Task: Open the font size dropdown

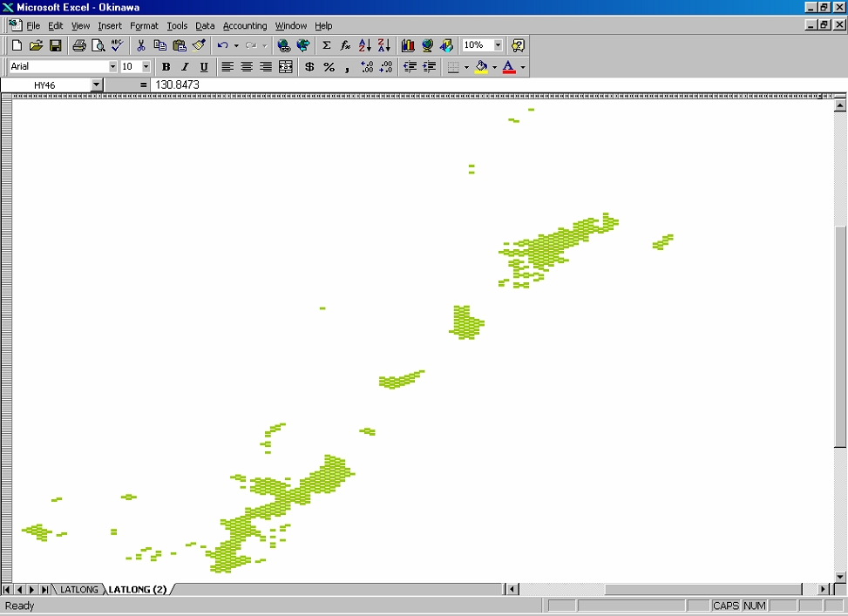Action: pos(146,66)
